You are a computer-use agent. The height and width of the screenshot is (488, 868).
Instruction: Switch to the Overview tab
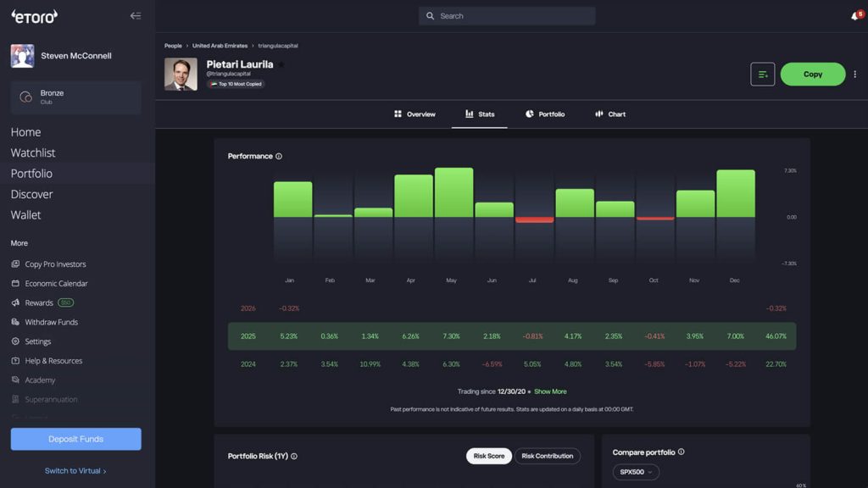coord(415,114)
